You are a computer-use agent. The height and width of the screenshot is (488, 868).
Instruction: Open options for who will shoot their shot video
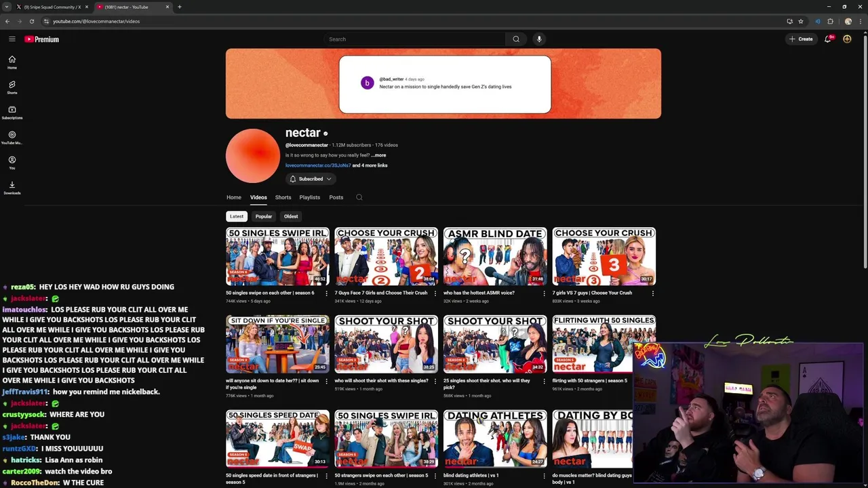(x=435, y=381)
